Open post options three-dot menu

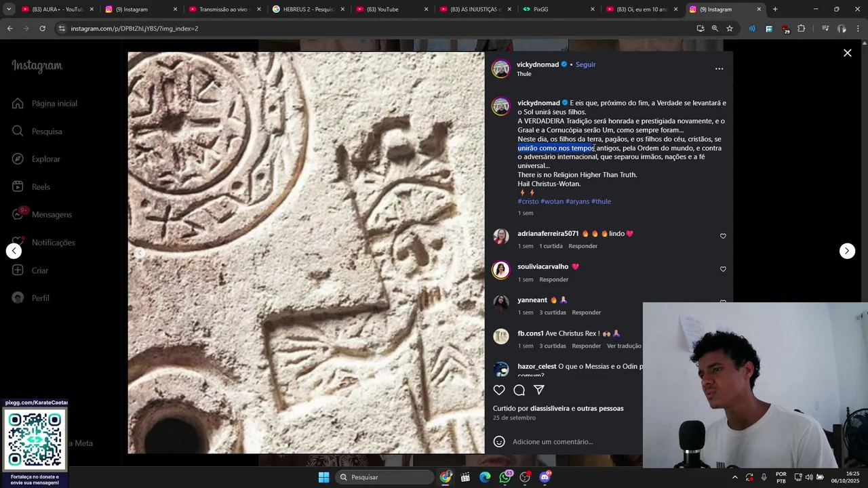(719, 68)
